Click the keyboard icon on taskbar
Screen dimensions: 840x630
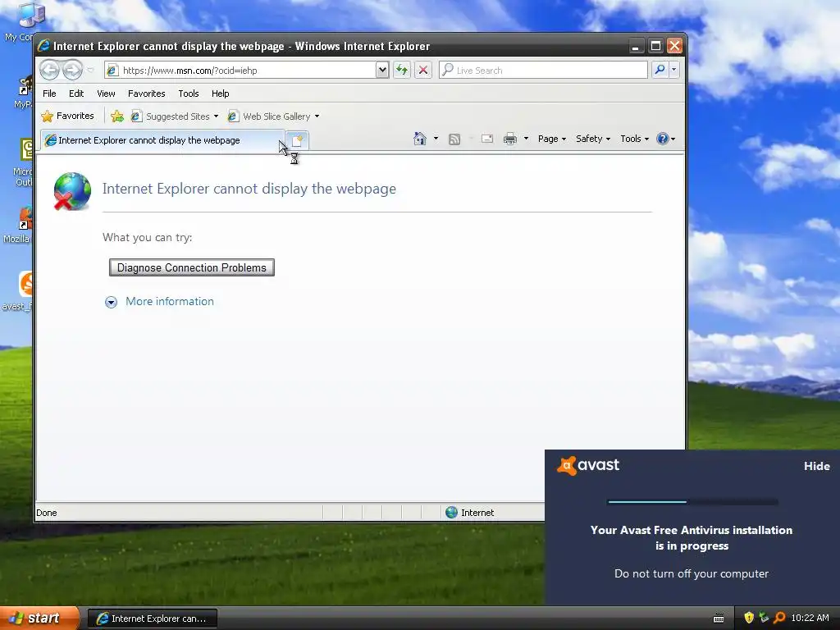tap(719, 619)
